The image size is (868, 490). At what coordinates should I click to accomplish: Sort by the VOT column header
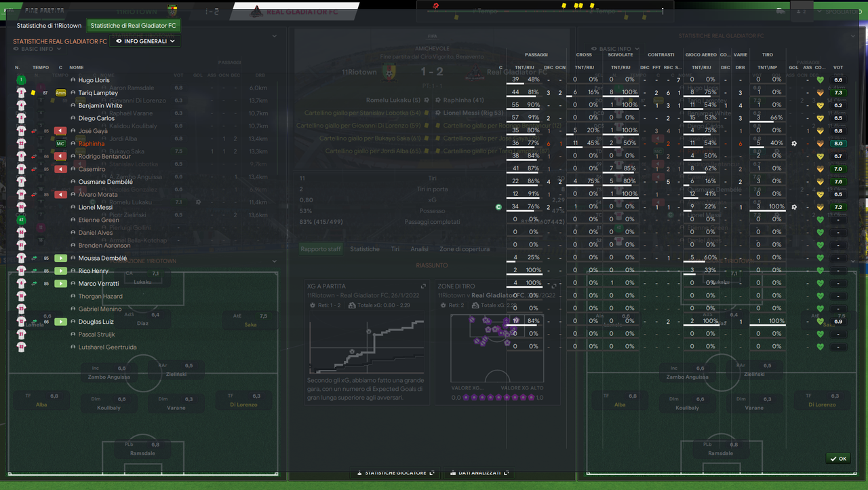coord(838,68)
